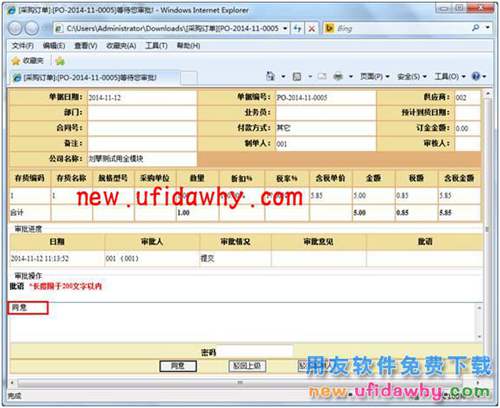Screen dimensions: 500x408
Task: Expand the Print icon dropdown arrow
Action: pos(351,77)
